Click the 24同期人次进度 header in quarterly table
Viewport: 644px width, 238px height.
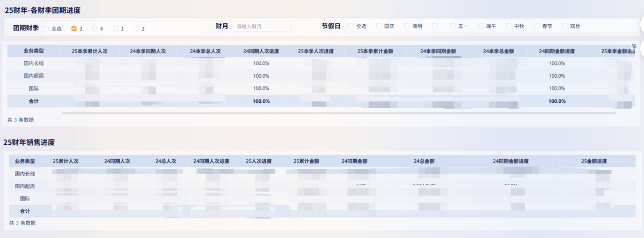tap(261, 51)
